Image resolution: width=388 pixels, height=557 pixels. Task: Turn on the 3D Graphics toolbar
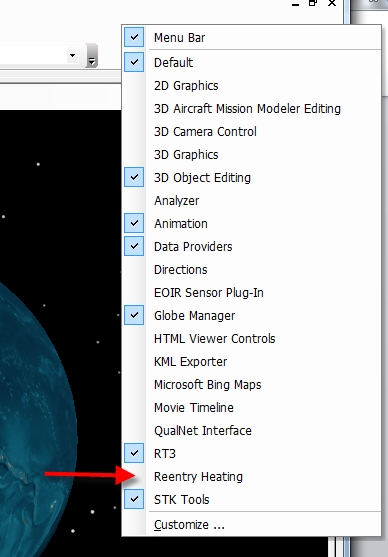pyautogui.click(x=252, y=155)
